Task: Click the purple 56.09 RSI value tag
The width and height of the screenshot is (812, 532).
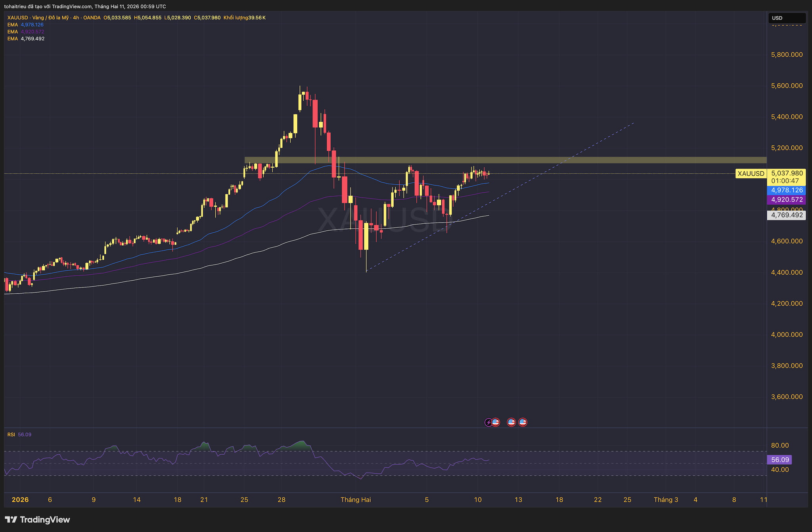Action: click(779, 460)
